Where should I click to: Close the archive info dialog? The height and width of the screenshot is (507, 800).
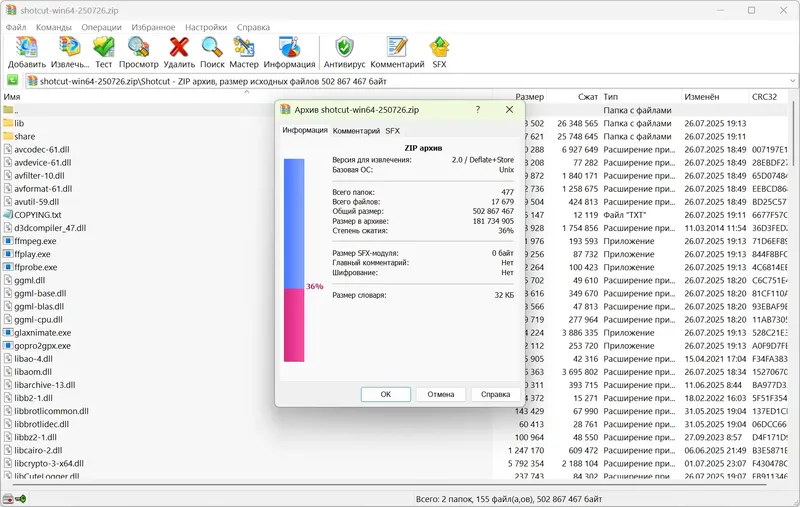click(x=509, y=110)
